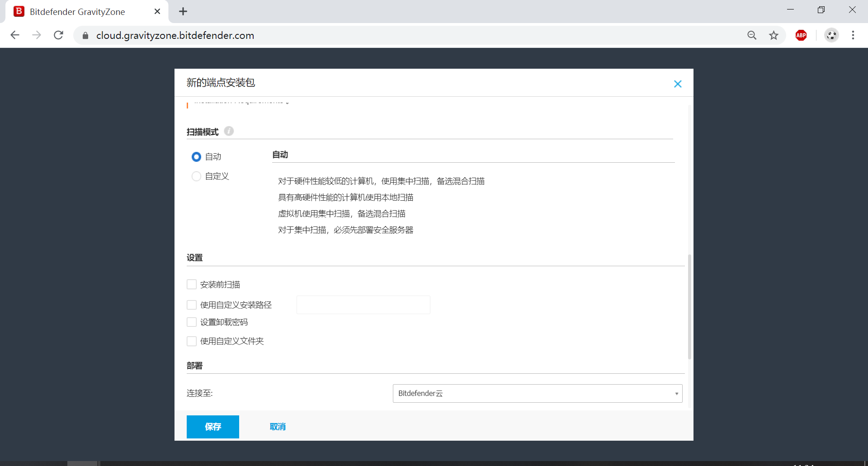
Task: Click the Bitdefender tab favicon
Action: point(19,11)
